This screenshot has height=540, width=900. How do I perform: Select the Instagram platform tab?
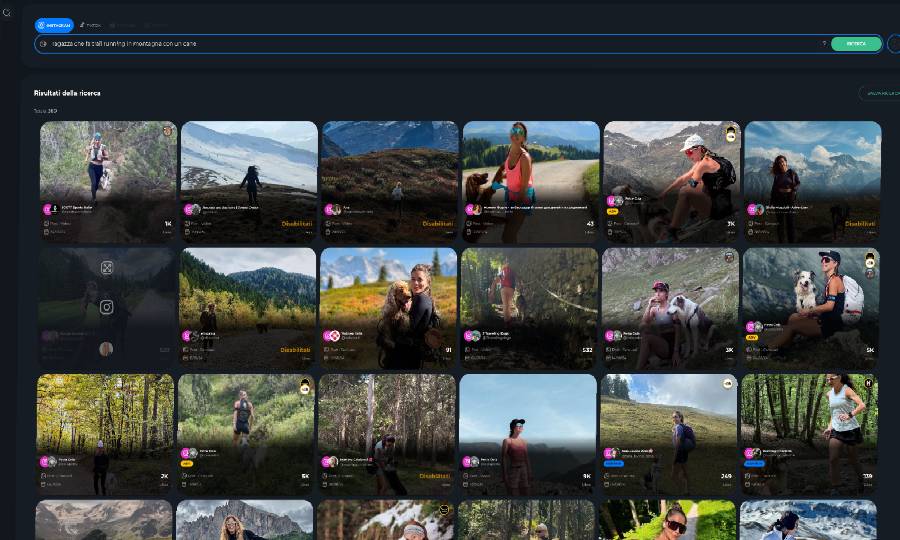tap(54, 25)
